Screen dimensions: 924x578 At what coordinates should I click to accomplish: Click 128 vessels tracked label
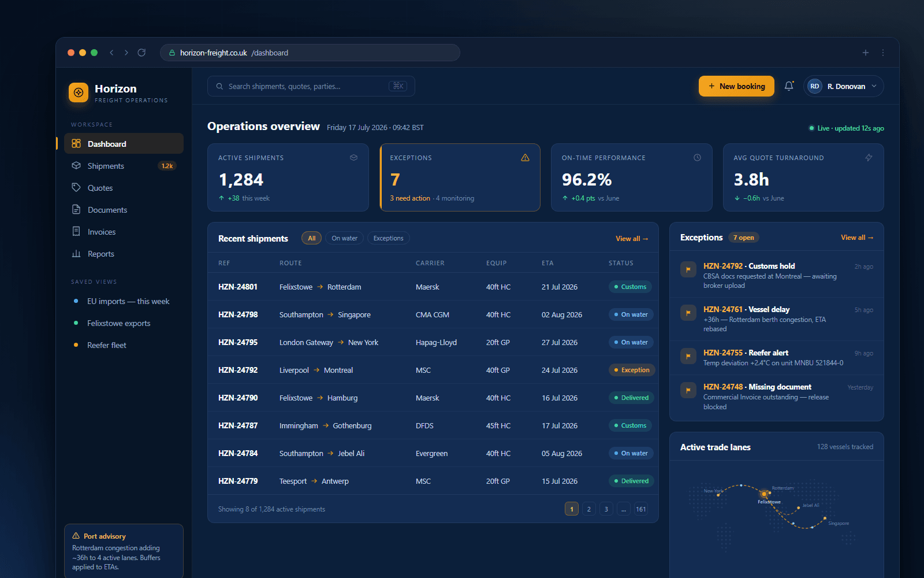pos(845,447)
